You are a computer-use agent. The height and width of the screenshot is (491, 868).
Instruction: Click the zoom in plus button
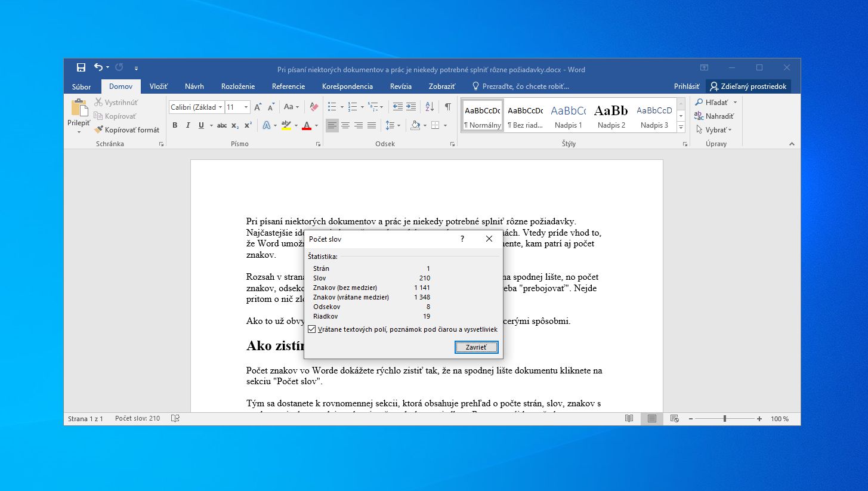click(x=759, y=419)
